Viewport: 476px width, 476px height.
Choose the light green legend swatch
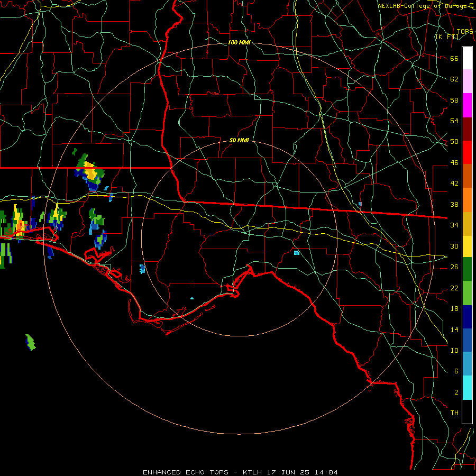point(467,293)
